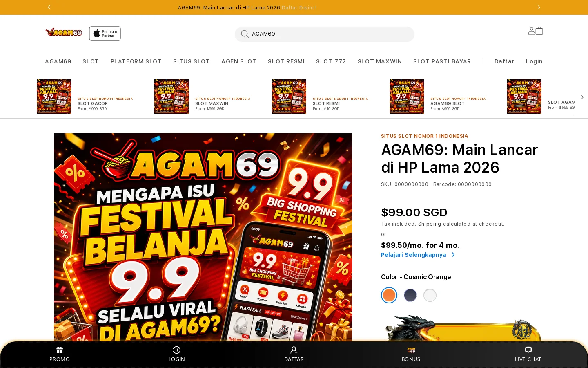Viewport: 588px width, 368px height.
Task: Open AGEN SLOT menu item
Action: pyautogui.click(x=239, y=61)
